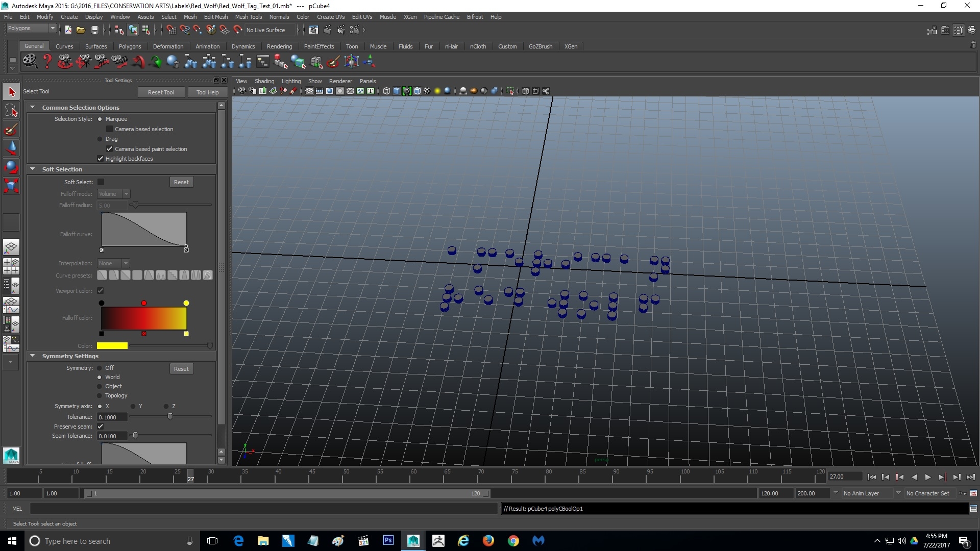Collapse the Soft Selection section

click(33, 169)
